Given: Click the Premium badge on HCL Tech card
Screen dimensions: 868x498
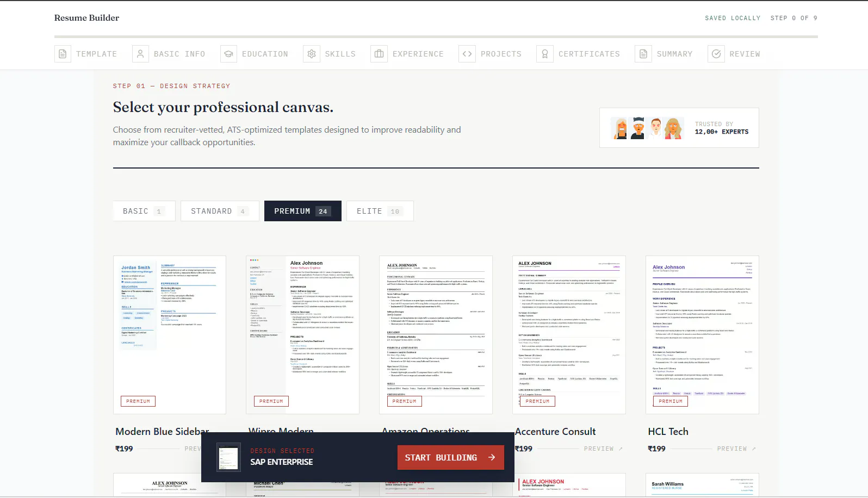Looking at the screenshot, I should [x=670, y=401].
